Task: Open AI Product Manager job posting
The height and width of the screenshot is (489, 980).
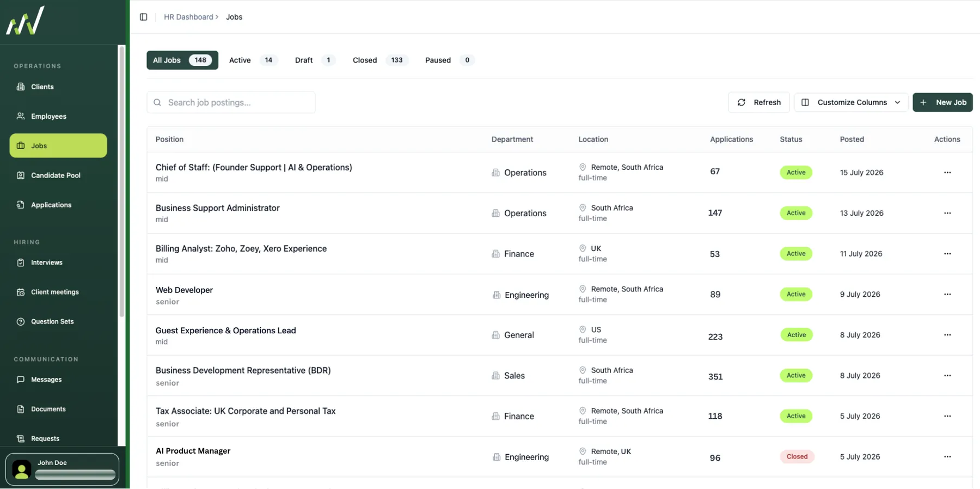Action: click(x=193, y=451)
